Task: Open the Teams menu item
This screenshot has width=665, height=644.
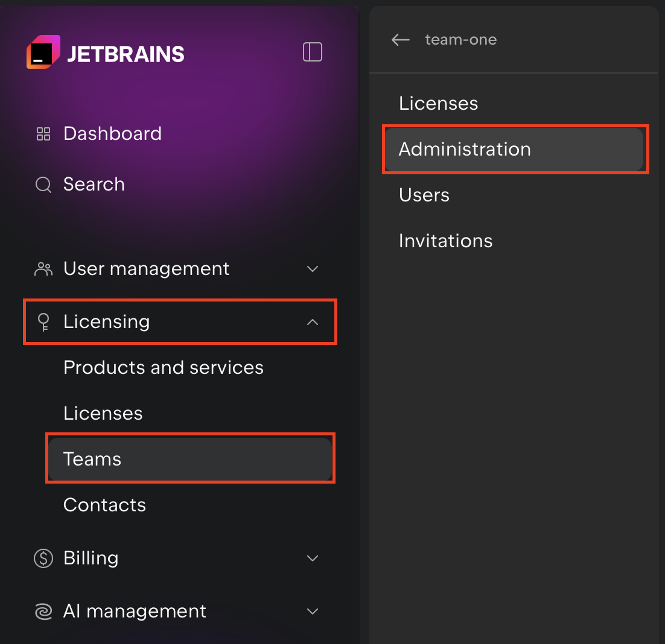Action: click(x=92, y=459)
